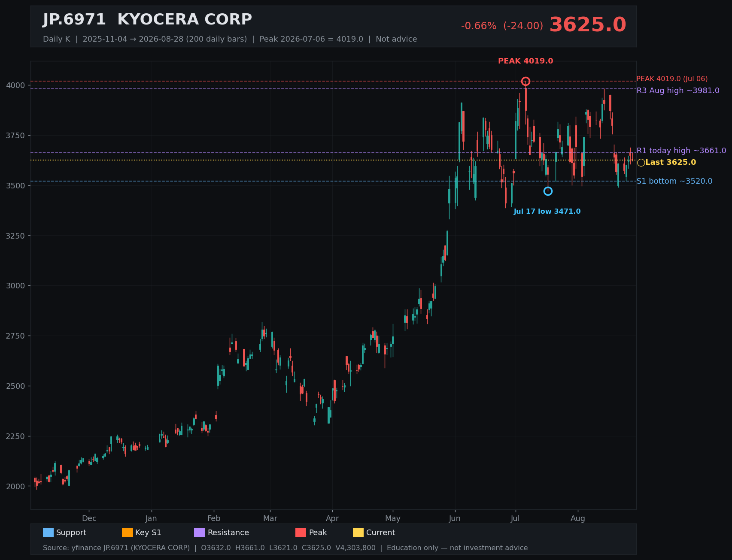Click the 'Apr' date-axis label
The width and height of the screenshot is (732, 560).
(x=332, y=518)
